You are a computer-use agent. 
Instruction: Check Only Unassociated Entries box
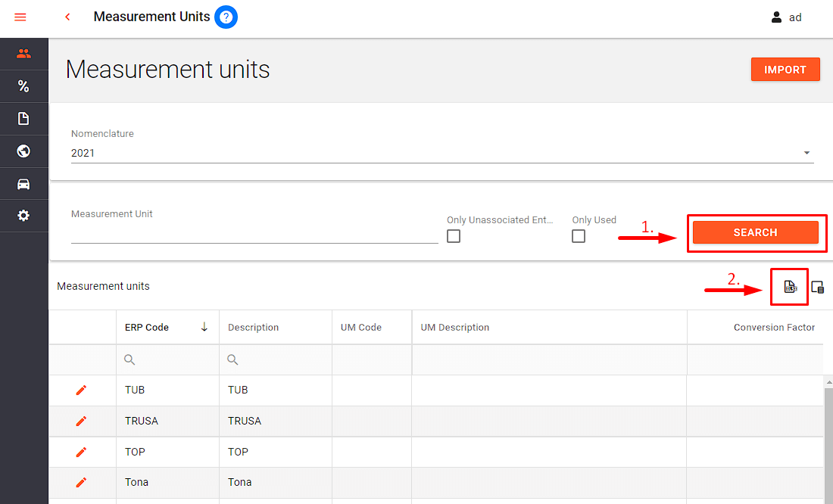click(454, 236)
